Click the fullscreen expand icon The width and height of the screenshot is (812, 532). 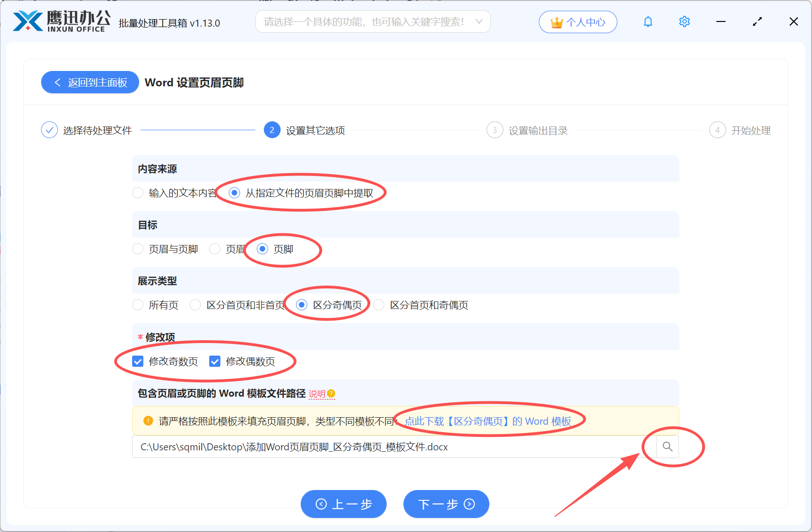click(x=757, y=21)
